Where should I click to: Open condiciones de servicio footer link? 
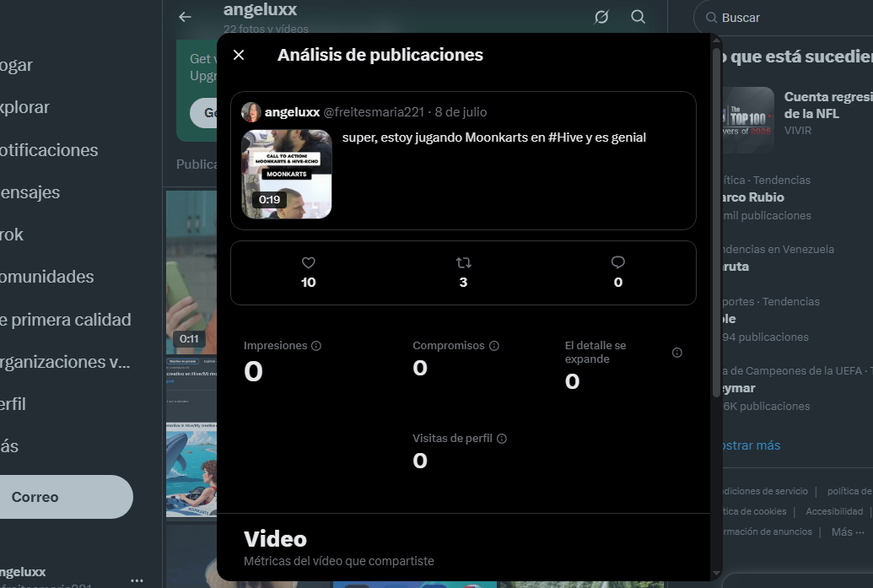(x=764, y=491)
